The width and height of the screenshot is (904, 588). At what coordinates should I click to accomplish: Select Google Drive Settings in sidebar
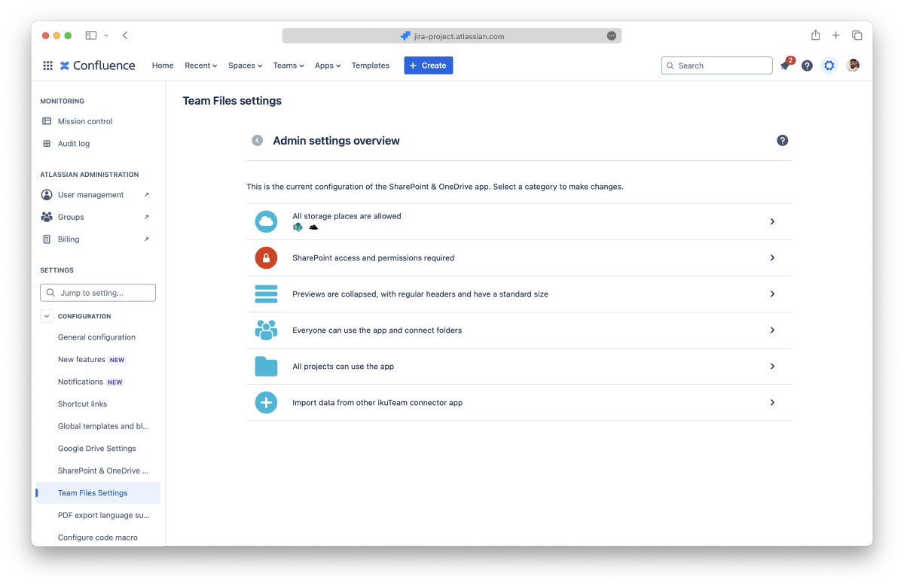point(96,449)
